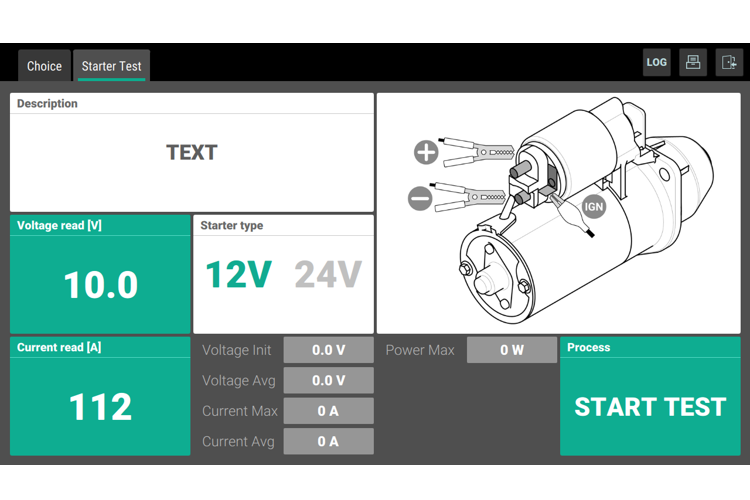Click the 10.0 voltage reading display

click(x=100, y=285)
